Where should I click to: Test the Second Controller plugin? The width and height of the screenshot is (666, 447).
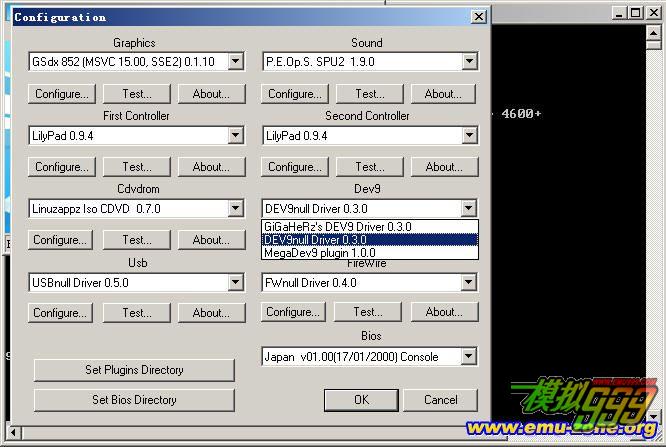point(370,167)
